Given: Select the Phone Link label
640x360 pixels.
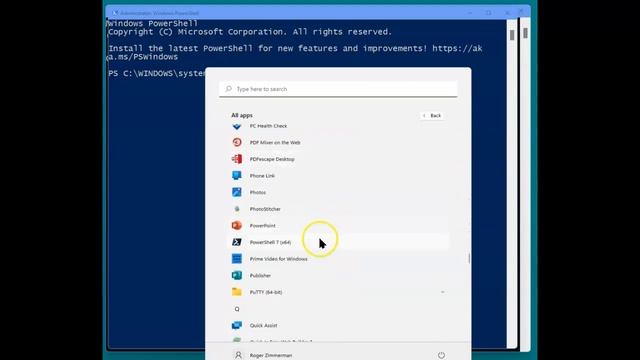Looking at the screenshot, I should tap(262, 176).
